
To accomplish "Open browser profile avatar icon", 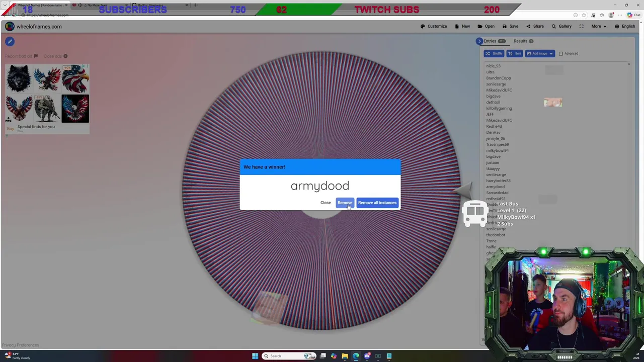I will 611,15.
